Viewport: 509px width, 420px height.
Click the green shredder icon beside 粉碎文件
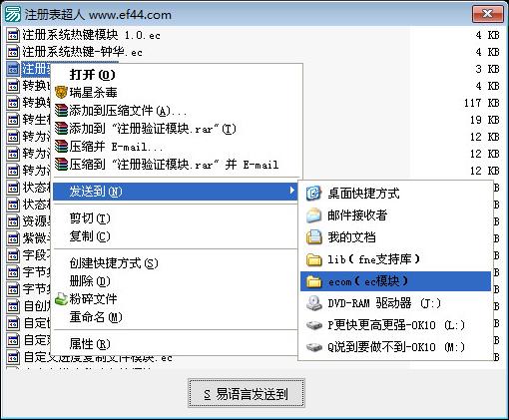[x=61, y=298]
